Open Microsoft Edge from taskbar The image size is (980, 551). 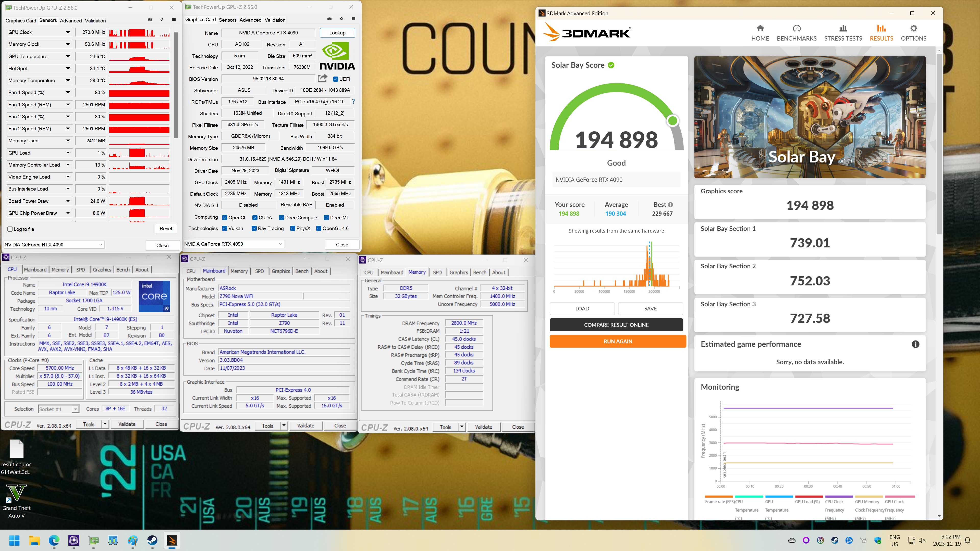point(54,540)
